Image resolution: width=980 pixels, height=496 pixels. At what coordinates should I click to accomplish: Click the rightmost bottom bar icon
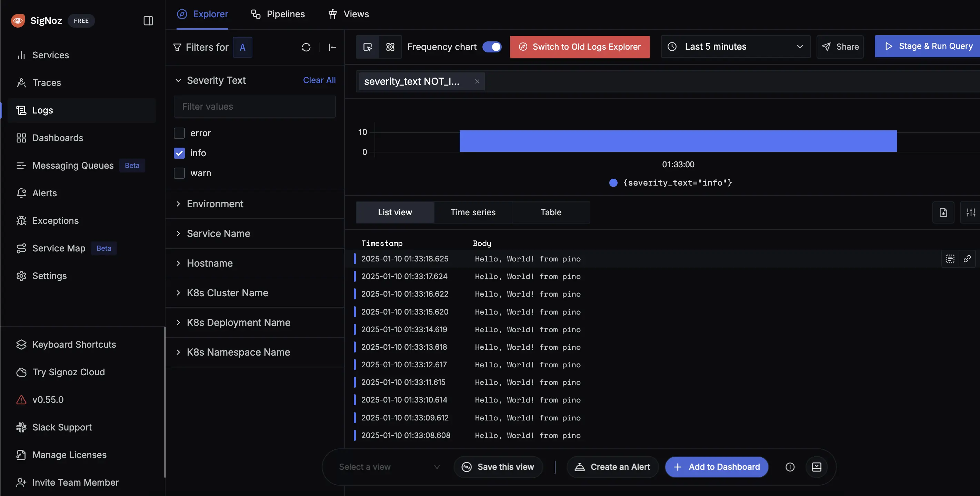pyautogui.click(x=817, y=467)
